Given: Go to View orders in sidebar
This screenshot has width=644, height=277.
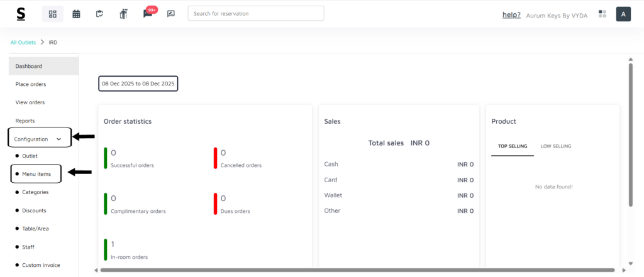Looking at the screenshot, I should point(30,102).
